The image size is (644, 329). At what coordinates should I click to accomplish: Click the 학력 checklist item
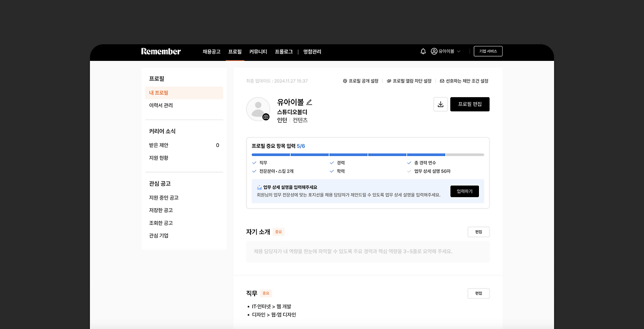[337, 171]
